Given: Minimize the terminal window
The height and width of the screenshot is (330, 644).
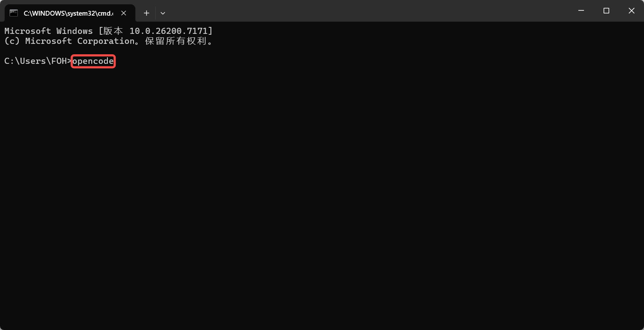Looking at the screenshot, I should [581, 11].
